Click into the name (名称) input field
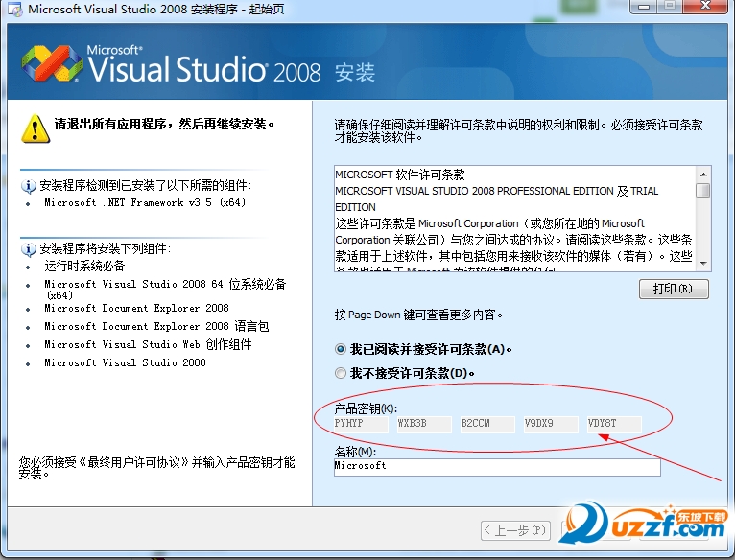This screenshot has width=735, height=560. tap(497, 467)
